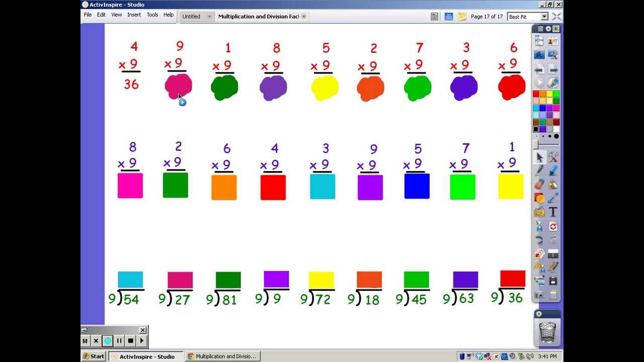Click the Previous Page arrow icon

coord(539,69)
